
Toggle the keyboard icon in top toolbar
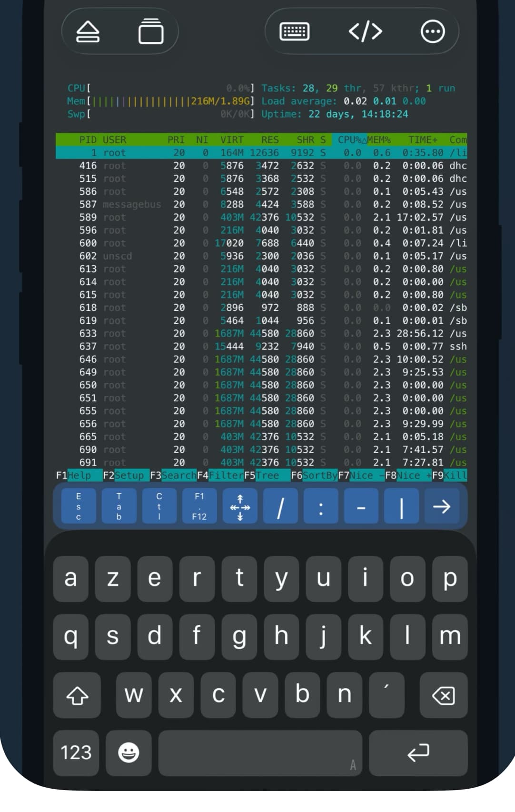pos(294,32)
